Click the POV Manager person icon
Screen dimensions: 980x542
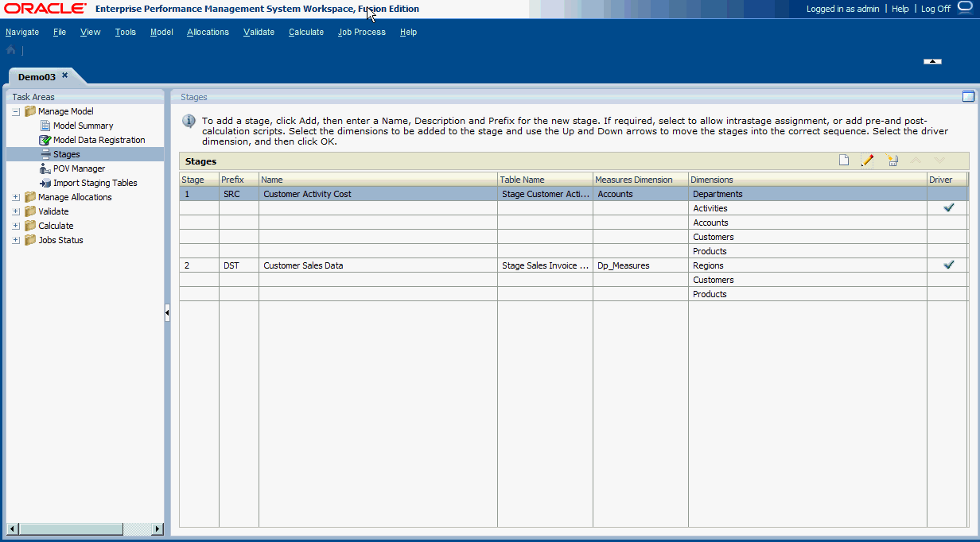pyautogui.click(x=45, y=168)
